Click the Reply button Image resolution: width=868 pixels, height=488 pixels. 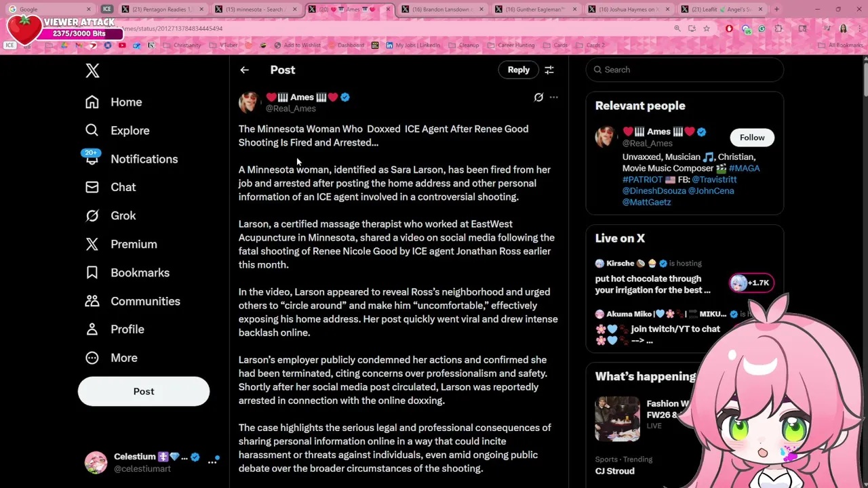[x=519, y=70]
